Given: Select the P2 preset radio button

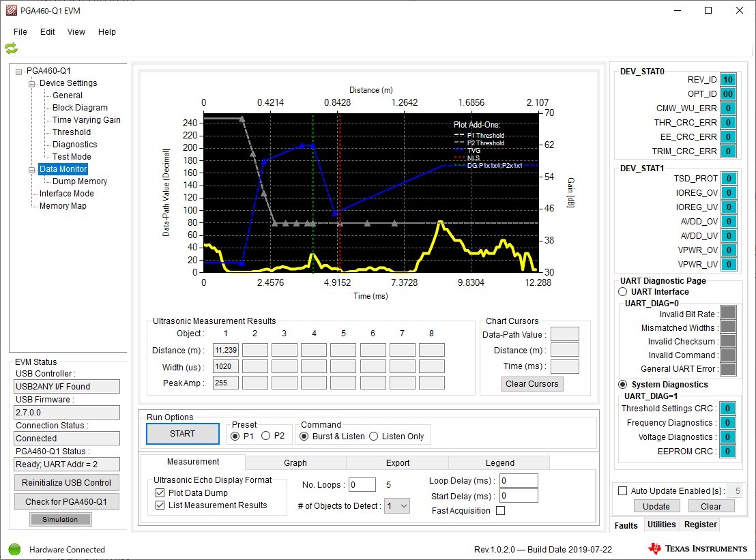Looking at the screenshot, I should 265,436.
